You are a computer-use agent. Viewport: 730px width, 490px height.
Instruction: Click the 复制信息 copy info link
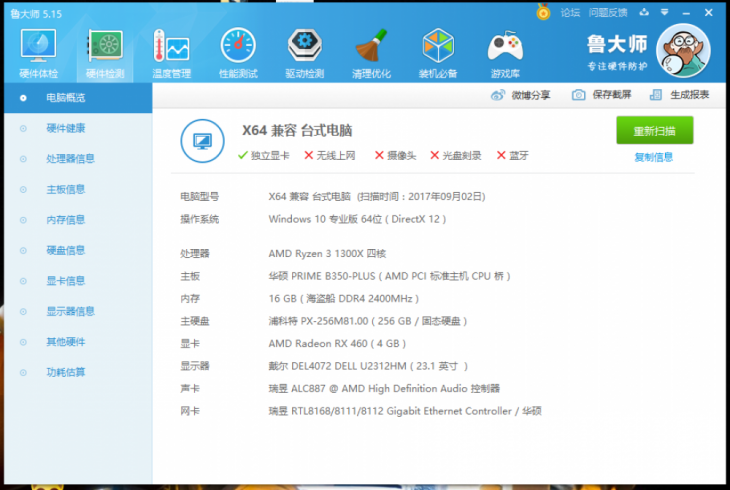[654, 157]
